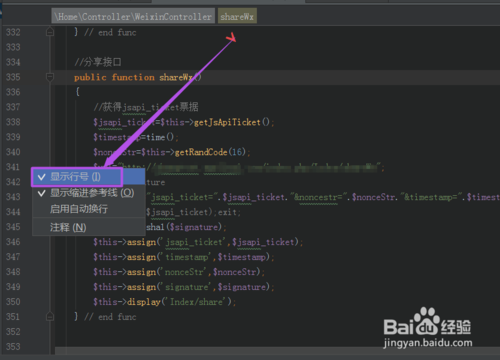Click line number 347 in gutter
The height and width of the screenshot is (360, 500).
pos(13,257)
